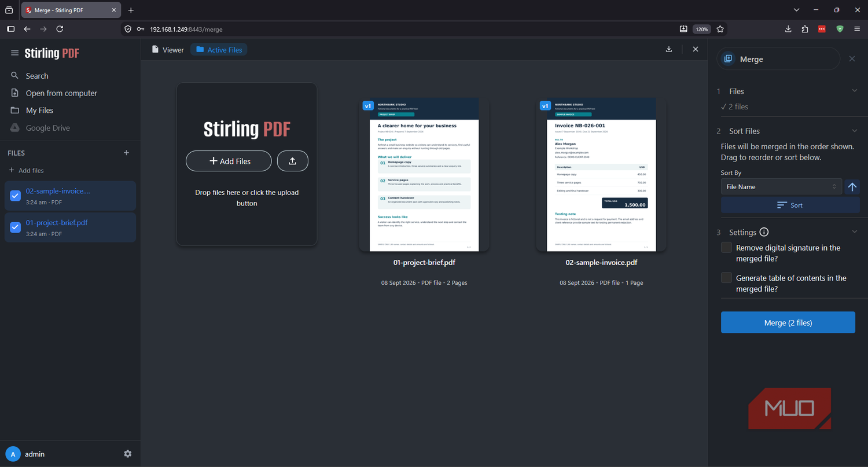Collapse the Sort Files section chevron
The width and height of the screenshot is (868, 467).
coord(855,131)
